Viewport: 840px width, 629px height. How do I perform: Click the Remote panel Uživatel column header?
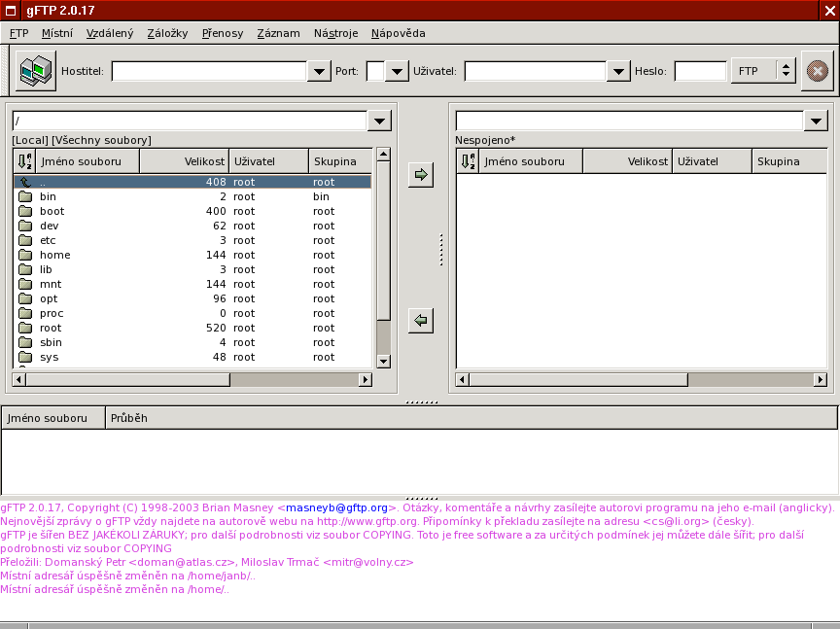click(712, 161)
